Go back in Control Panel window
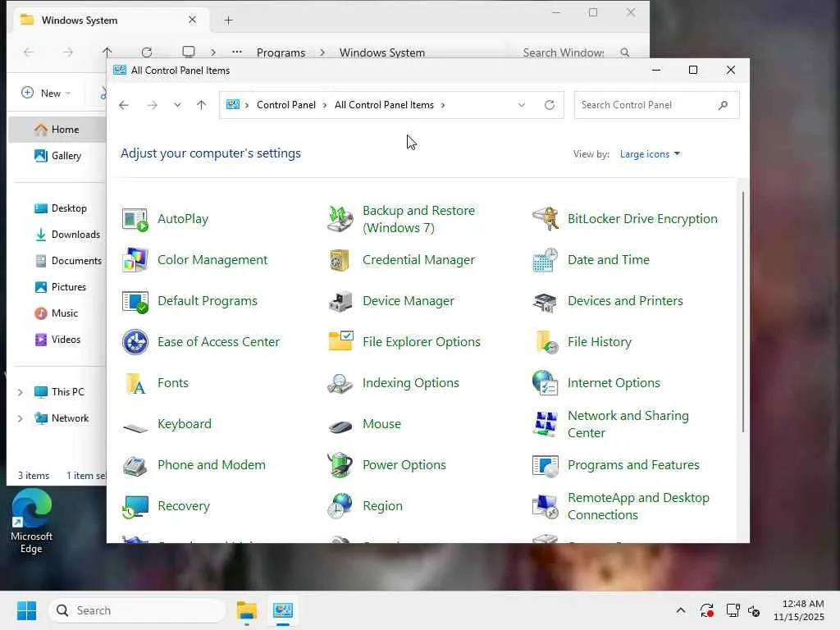Viewport: 840px width, 630px height. click(124, 105)
